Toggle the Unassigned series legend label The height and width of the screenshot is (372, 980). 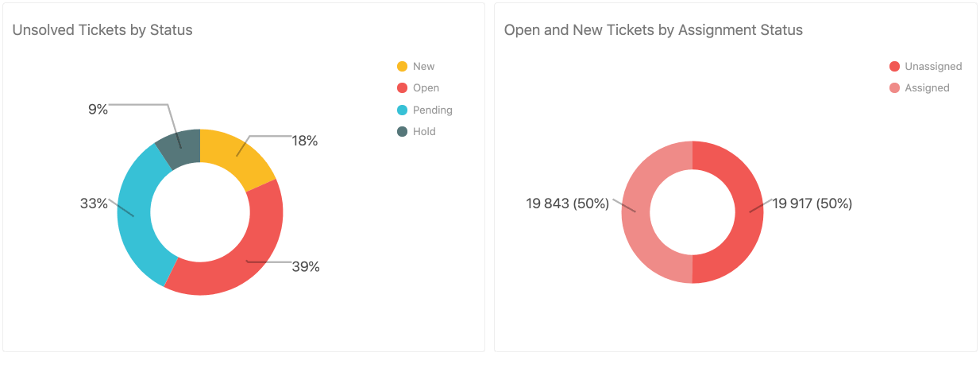(x=933, y=67)
